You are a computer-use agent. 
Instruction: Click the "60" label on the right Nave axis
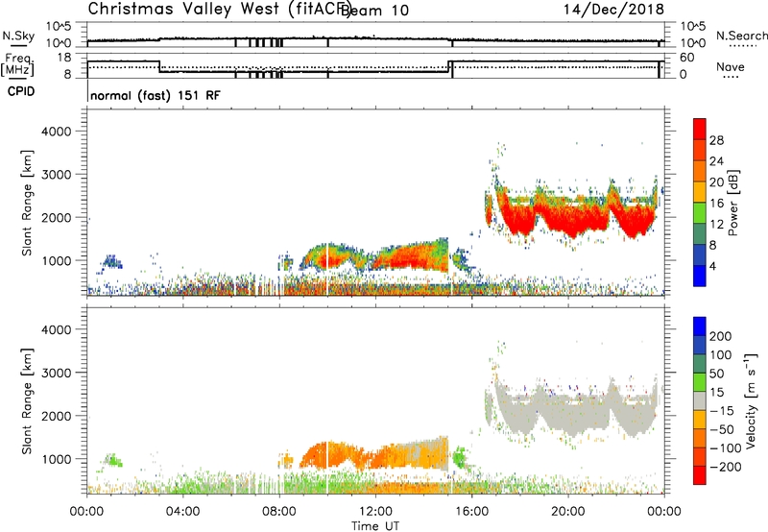687,58
